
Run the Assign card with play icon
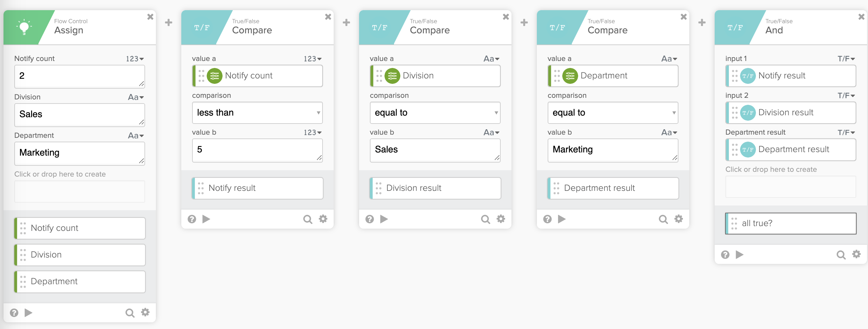point(29,313)
